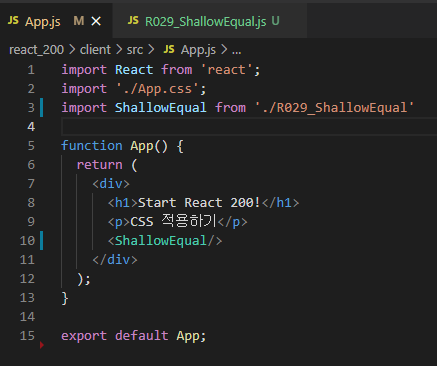Click the U untracked marker on R029_ShallowEqual.js tab
Image resolution: width=437 pixels, height=366 pixels.
[x=275, y=21]
